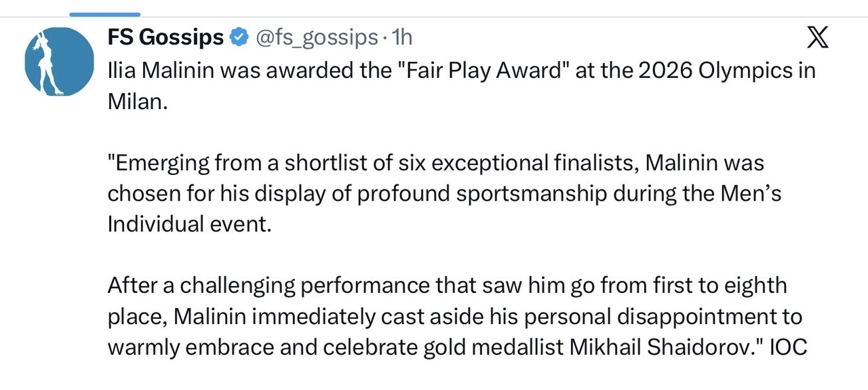Open the @fs_gossips handle link
Viewport: 868px width, 390px height.
[315, 37]
